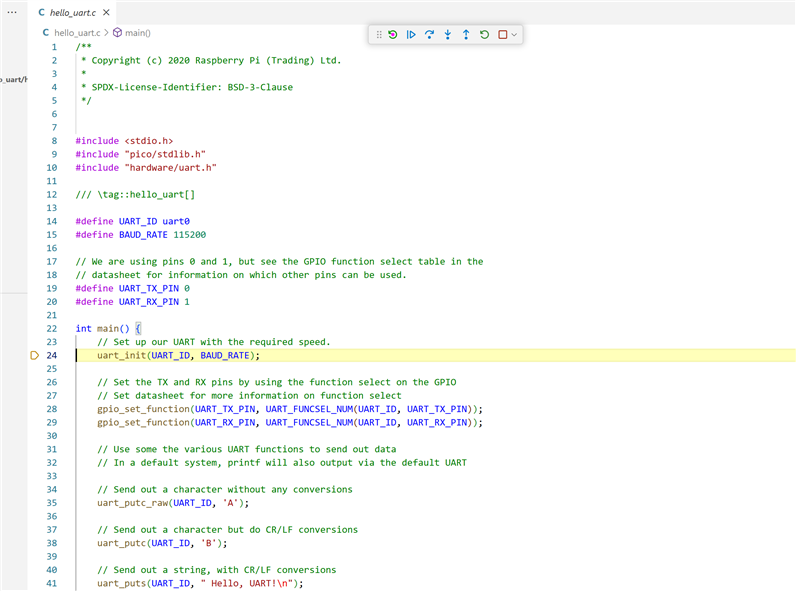
Task: Click the "We are using pins 0 and 1" comment
Action: [x=279, y=261]
